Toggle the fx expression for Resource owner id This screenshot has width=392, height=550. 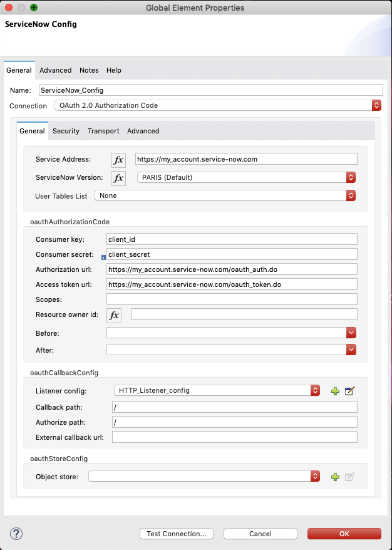tap(114, 315)
